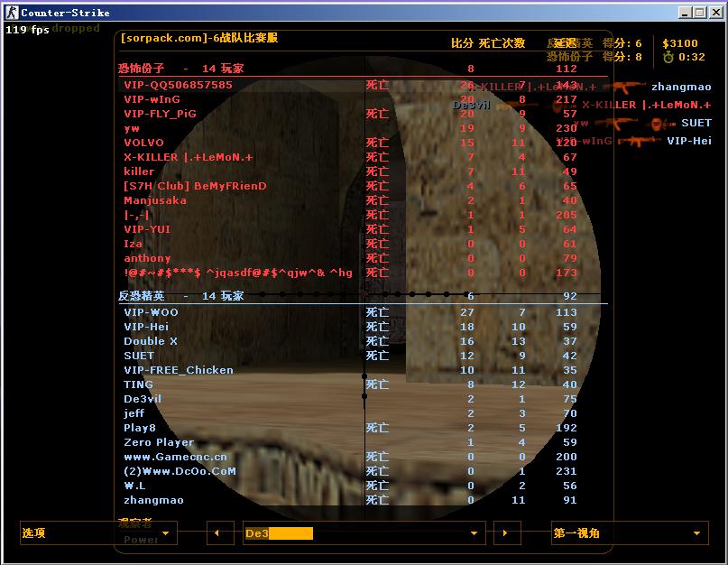
Task: Open the 选项 options dropdown menu
Action: point(98,533)
